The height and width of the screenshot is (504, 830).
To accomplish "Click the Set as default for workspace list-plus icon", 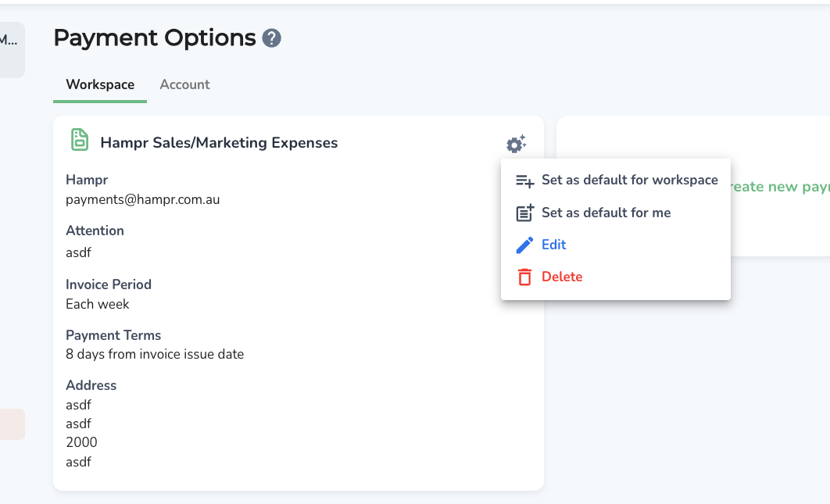I will [x=524, y=181].
